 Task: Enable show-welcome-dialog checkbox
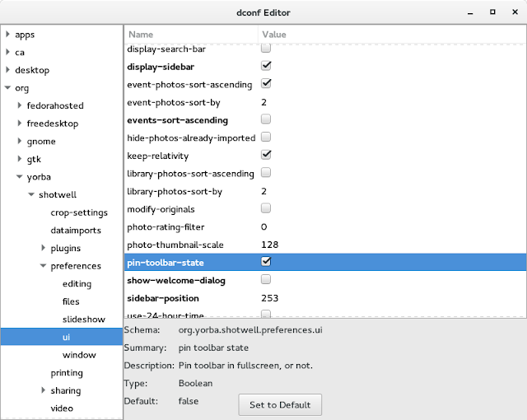(266, 279)
